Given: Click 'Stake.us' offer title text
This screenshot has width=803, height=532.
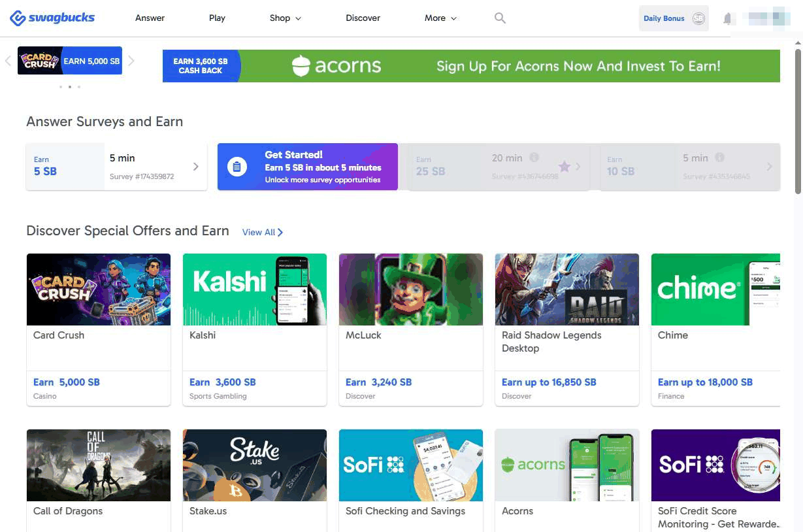Looking at the screenshot, I should point(208,511).
